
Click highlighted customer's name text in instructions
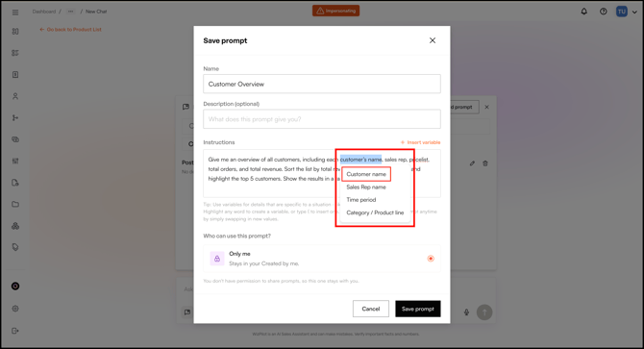coord(360,160)
